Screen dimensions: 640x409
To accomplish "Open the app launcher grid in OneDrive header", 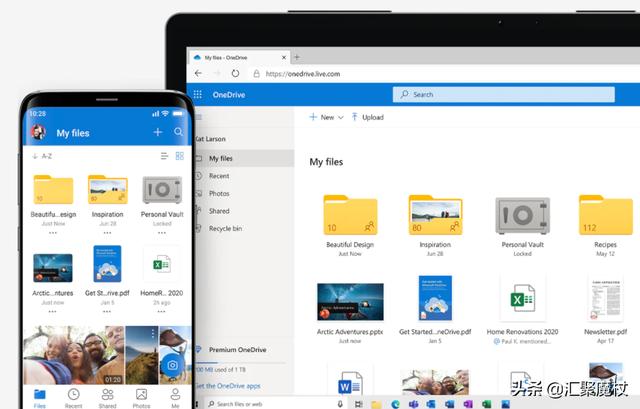I will point(198,95).
